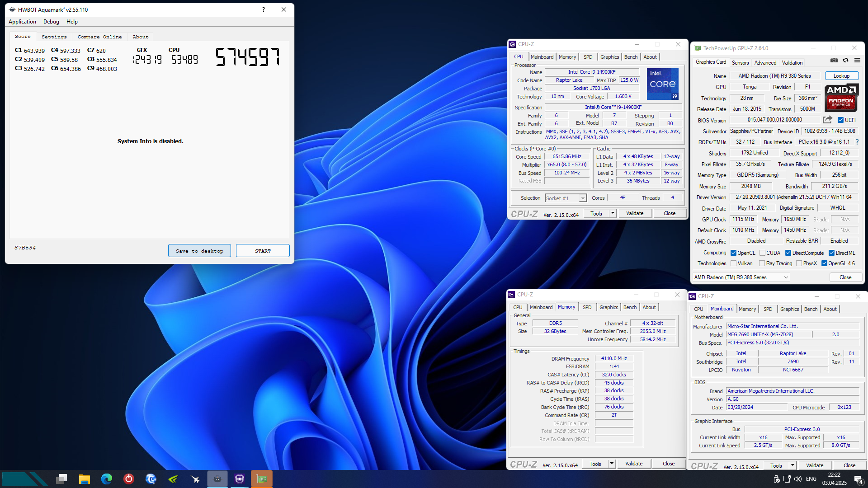Click the Aquamark help question mark
The image size is (868, 488).
coord(264,9)
